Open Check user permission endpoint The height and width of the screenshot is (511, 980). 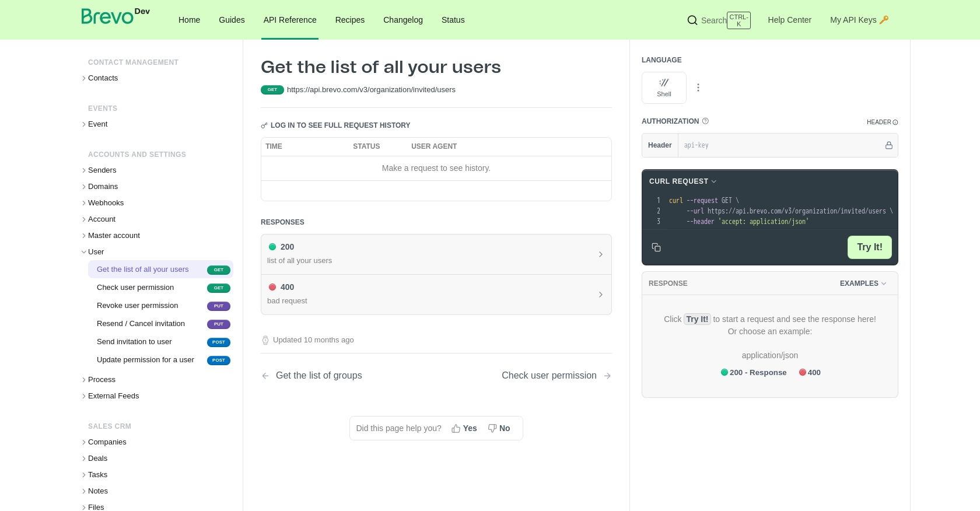(x=160, y=288)
